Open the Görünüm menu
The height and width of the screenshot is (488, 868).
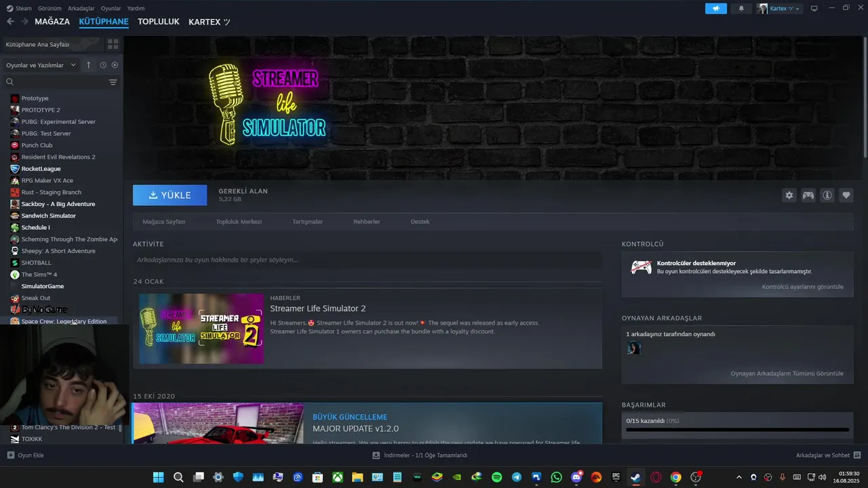[x=50, y=8]
